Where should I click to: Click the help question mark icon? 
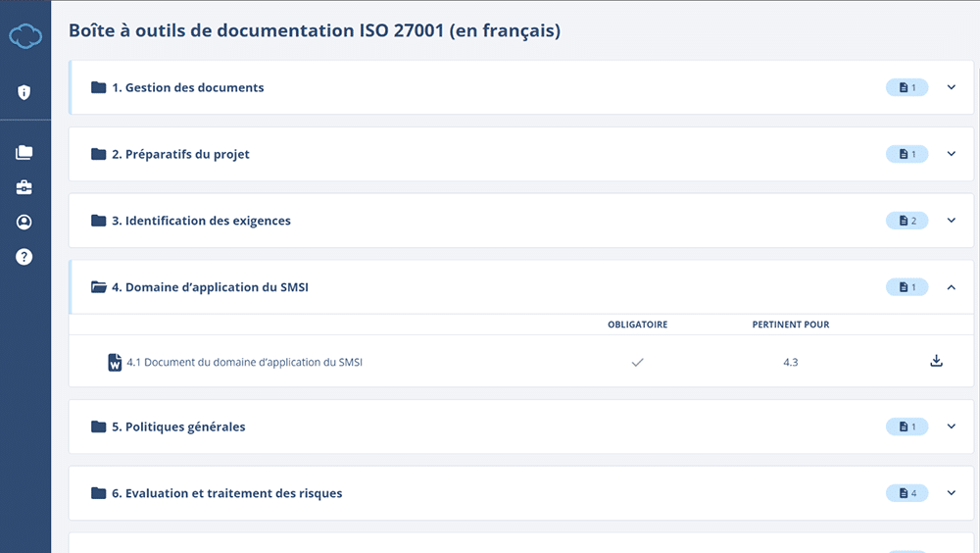24,257
